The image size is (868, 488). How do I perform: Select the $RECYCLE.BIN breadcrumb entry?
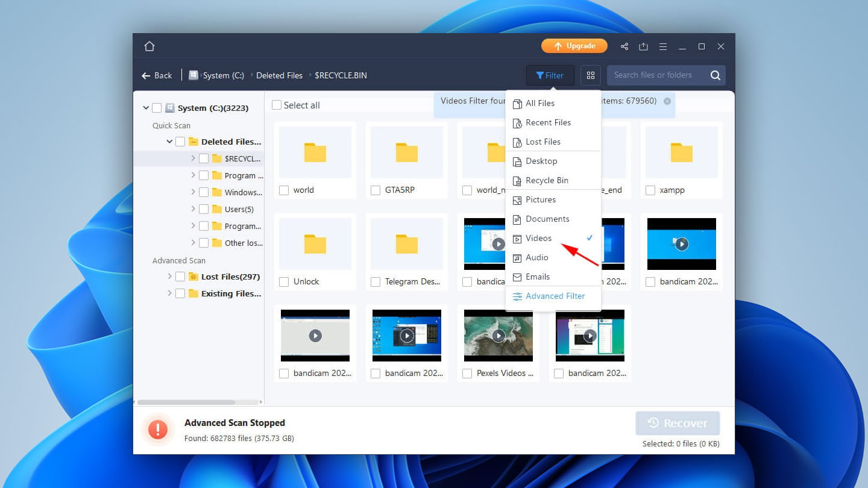341,75
